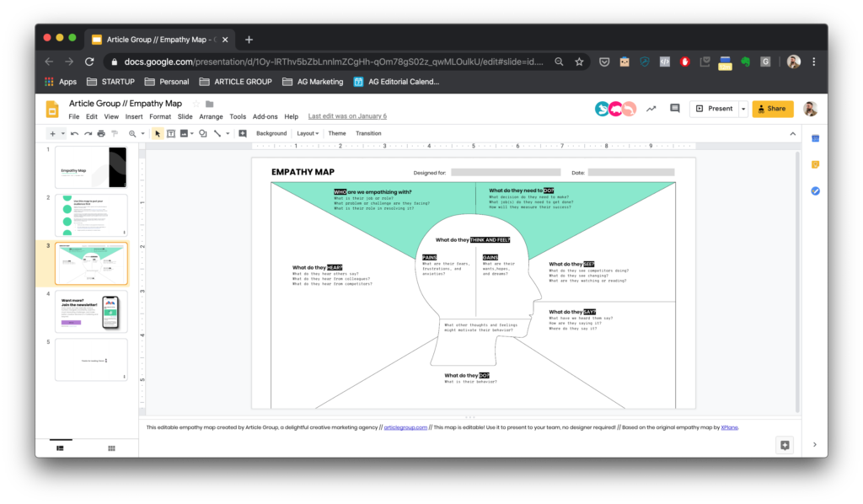Click the Transition button
This screenshot has width=863, height=504.
point(368,134)
